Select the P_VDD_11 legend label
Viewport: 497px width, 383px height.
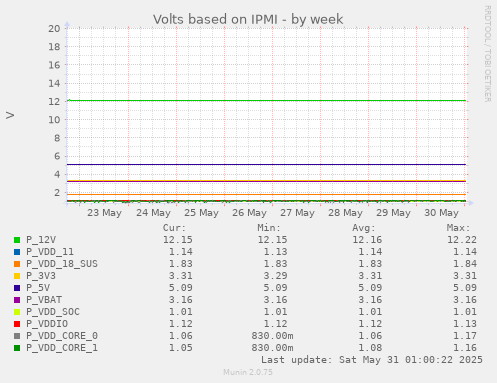(50, 252)
